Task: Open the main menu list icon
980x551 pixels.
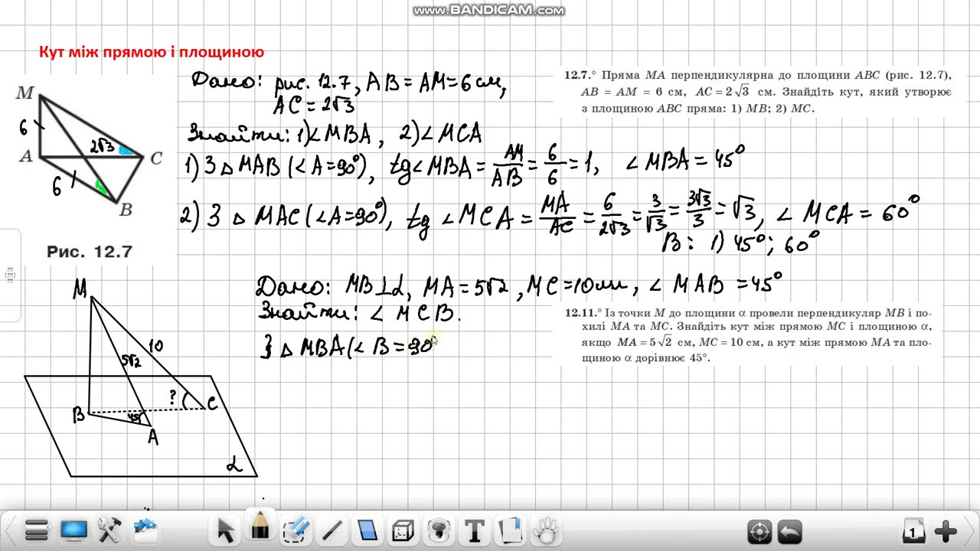Action: click(x=36, y=529)
